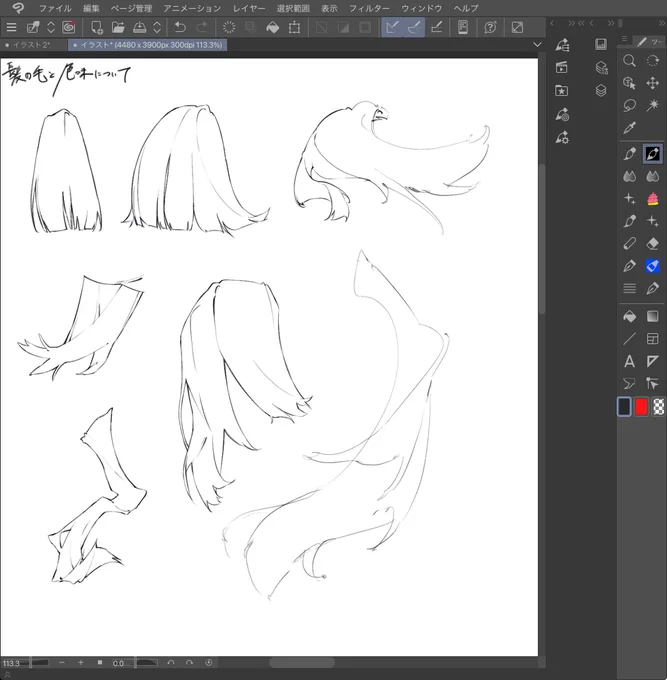Open the ウィンドウ menu

(x=422, y=8)
